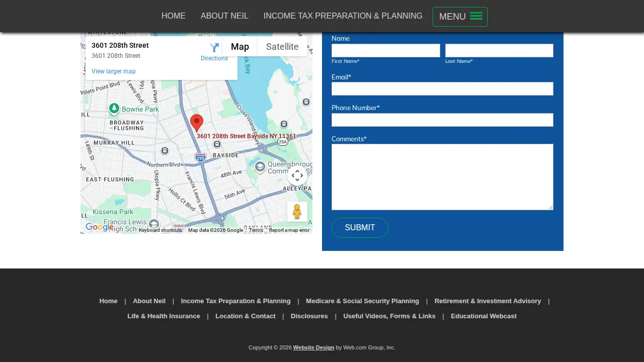Open the map camera controls icon

297,175
